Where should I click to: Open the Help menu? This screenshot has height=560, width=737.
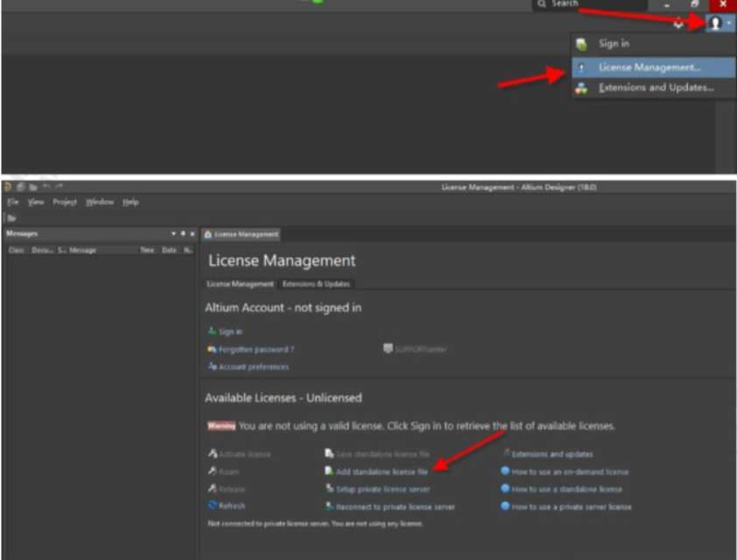click(130, 202)
